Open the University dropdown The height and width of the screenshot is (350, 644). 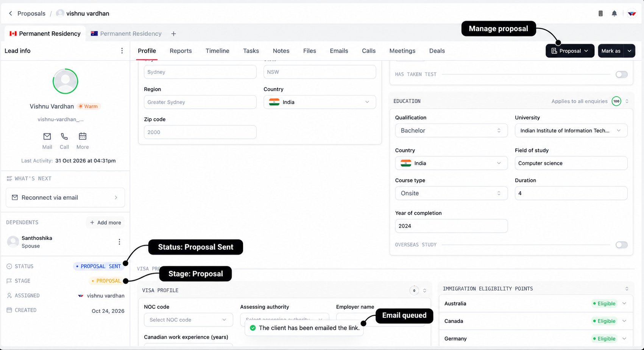coord(571,131)
